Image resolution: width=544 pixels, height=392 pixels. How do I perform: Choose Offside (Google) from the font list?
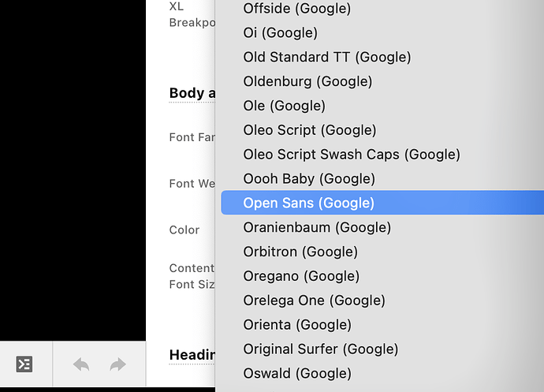tap(296, 9)
